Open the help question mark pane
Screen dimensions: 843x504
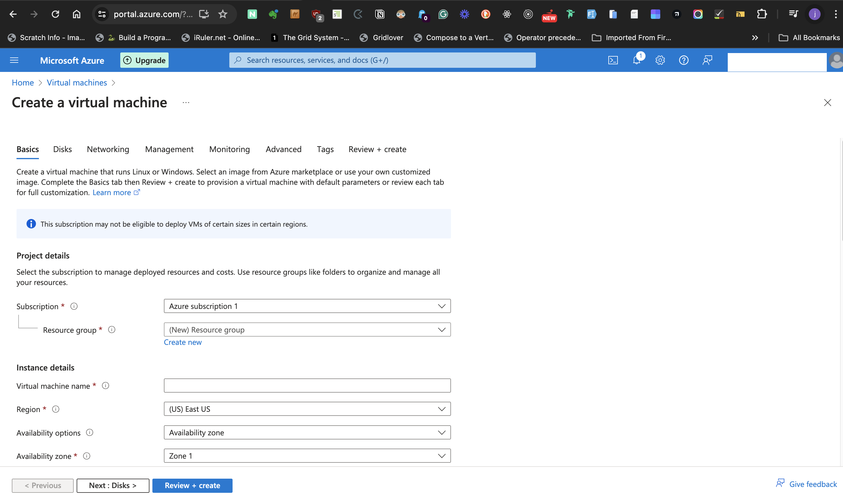click(684, 60)
